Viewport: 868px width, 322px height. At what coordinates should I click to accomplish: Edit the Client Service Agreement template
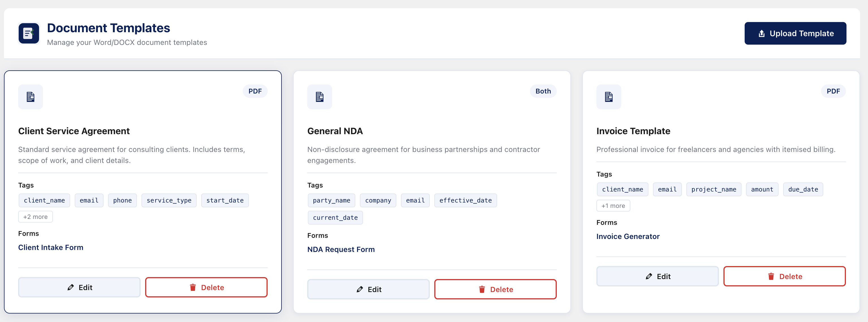(79, 287)
